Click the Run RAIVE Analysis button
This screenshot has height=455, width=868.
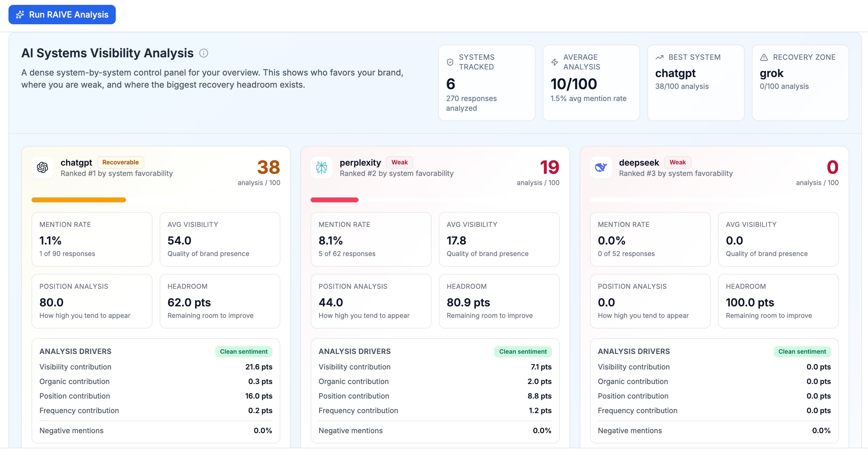[x=62, y=15]
